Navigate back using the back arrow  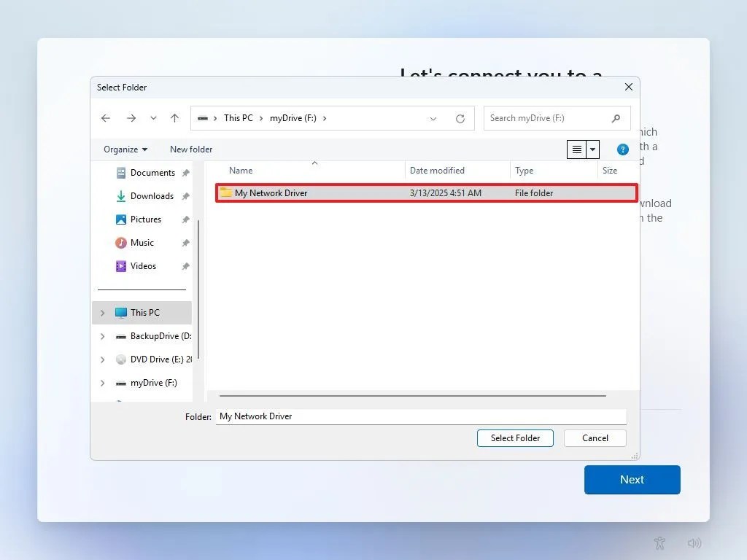pyautogui.click(x=105, y=117)
